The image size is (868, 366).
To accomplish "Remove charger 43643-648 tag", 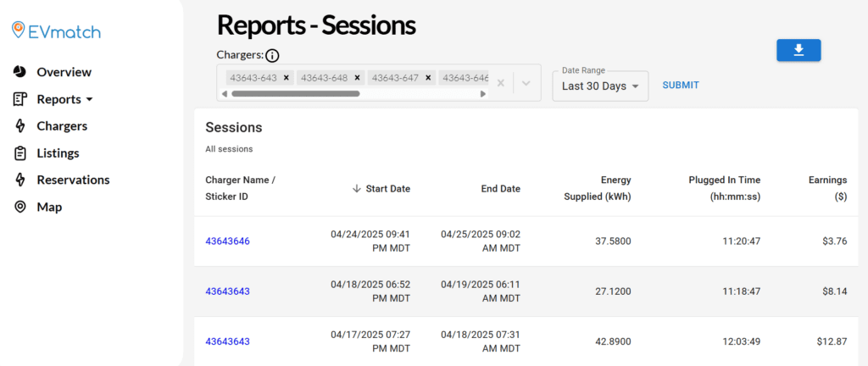I will 357,78.
